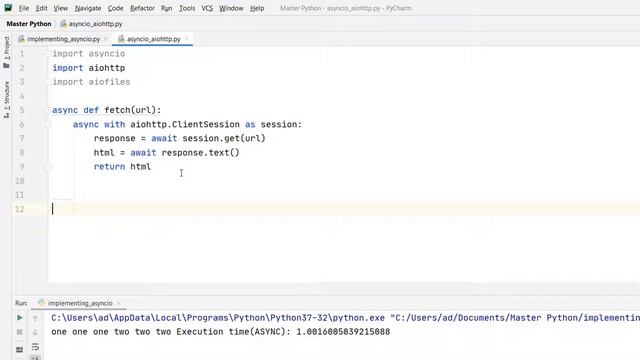640x360 pixels.
Task: Jump down the stack trace with the down arrow
Action: [x=35, y=332]
